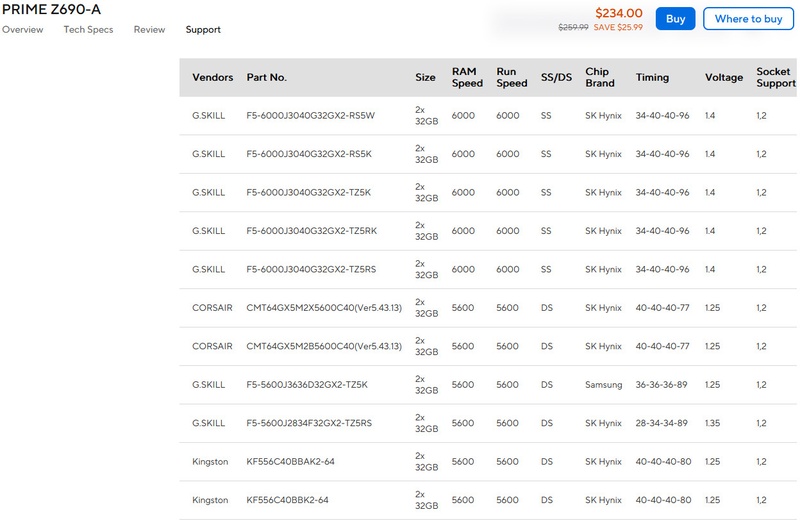This screenshot has height=521, width=800.
Task: Click the crossed-out $259.99 original price
Action: 573,27
